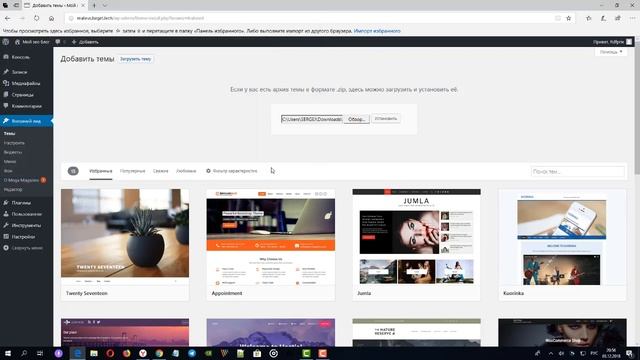Show hidden system tray icons chevron
Screen dimensions: 640x360
coord(551,353)
